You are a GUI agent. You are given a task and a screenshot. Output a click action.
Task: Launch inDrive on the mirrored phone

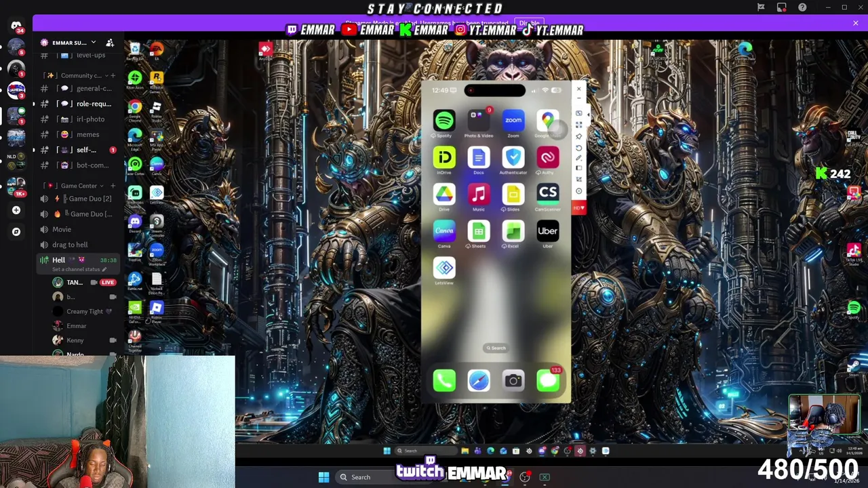click(444, 157)
